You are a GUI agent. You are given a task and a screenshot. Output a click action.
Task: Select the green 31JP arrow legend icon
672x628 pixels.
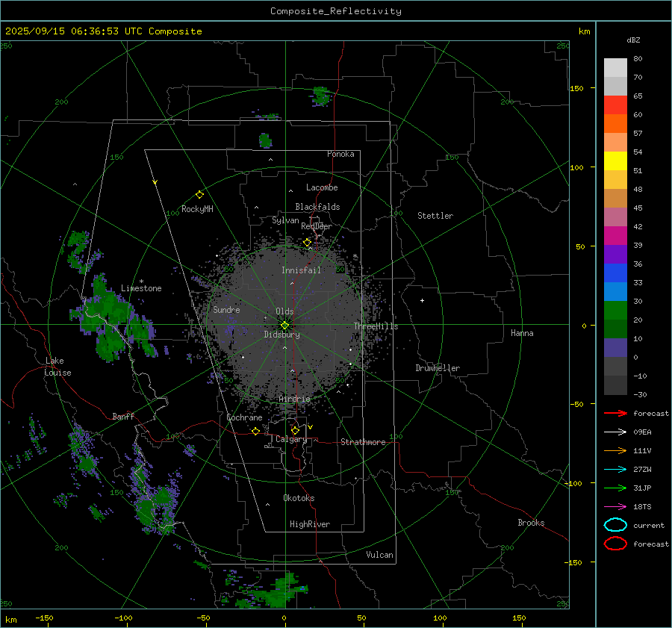[x=615, y=488]
